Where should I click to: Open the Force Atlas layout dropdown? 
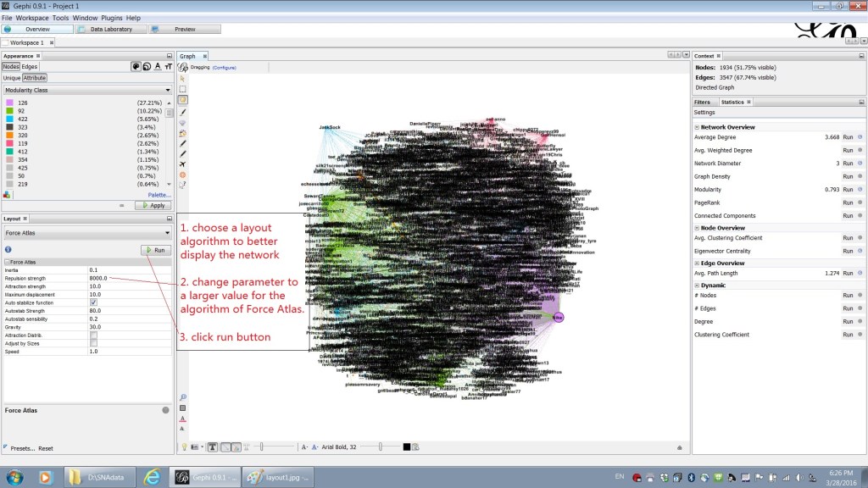pyautogui.click(x=87, y=232)
